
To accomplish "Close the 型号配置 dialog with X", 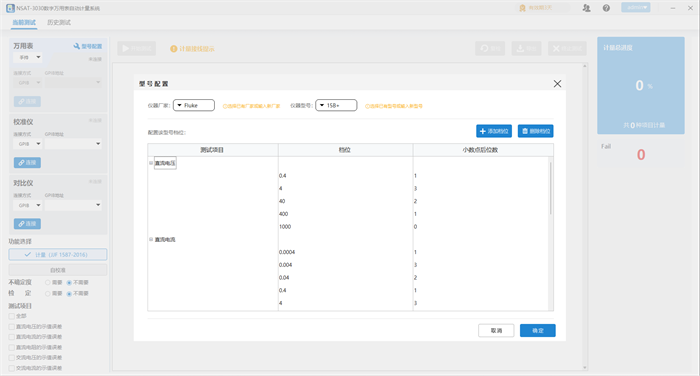I will [557, 84].
